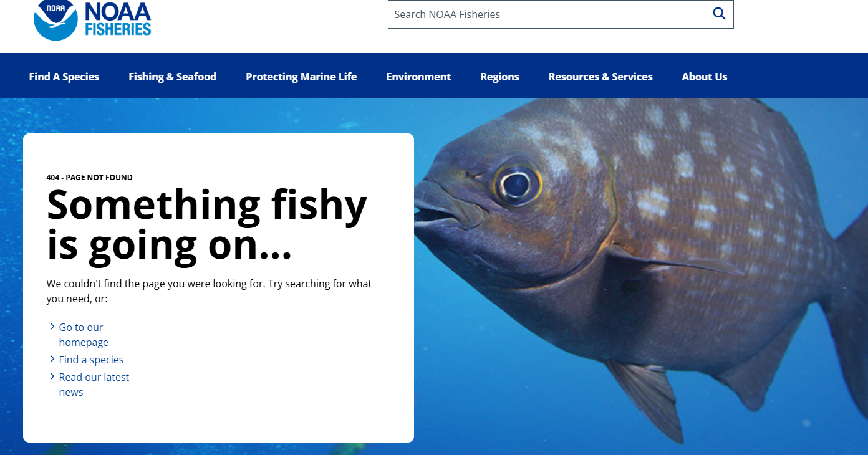Click the Find a species link
Viewport: 868px width, 455px height.
tap(91, 360)
